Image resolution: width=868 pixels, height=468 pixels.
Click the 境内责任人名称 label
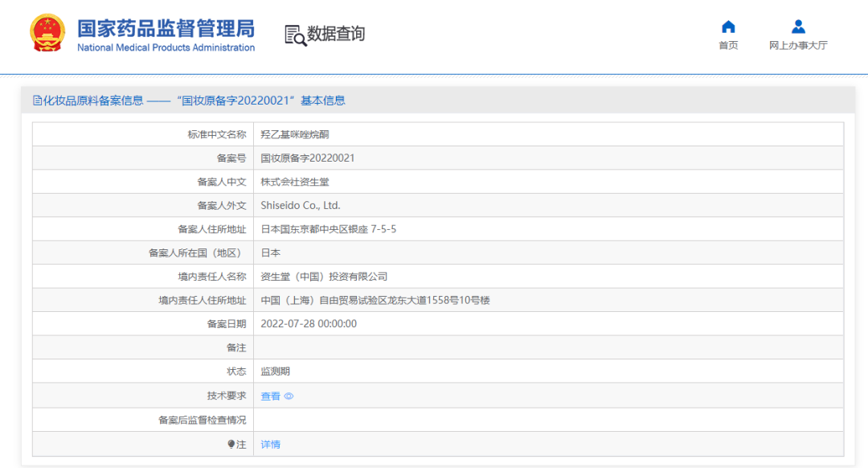coord(212,277)
